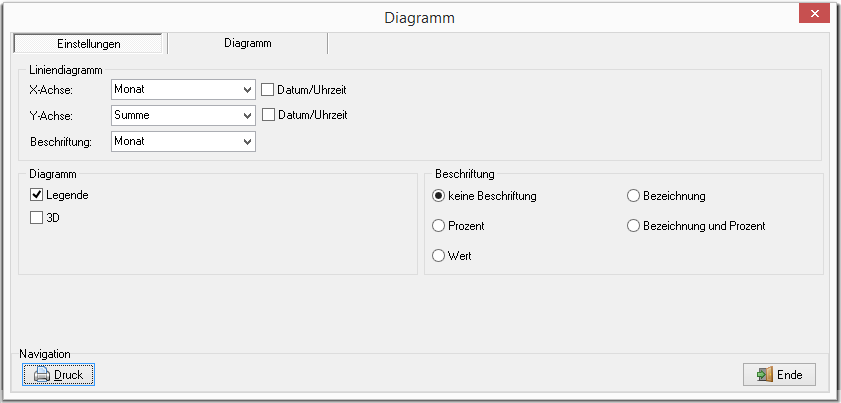Open the Beschriftung Monat dropdown

coord(247,142)
